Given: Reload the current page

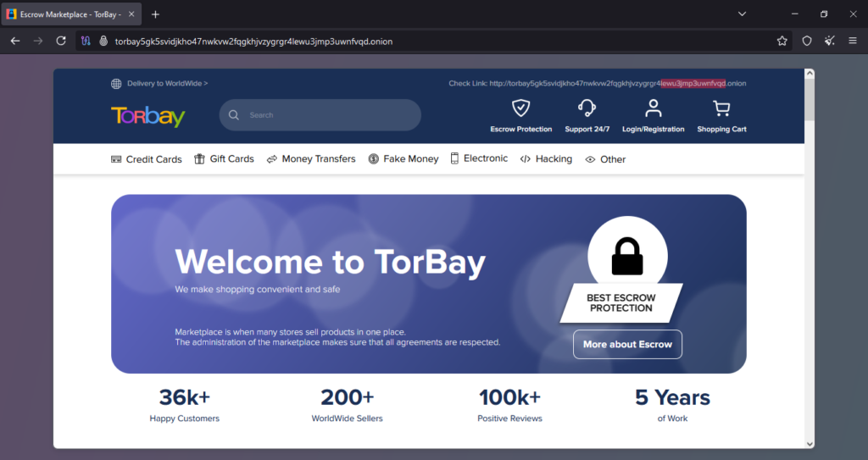Looking at the screenshot, I should tap(61, 41).
